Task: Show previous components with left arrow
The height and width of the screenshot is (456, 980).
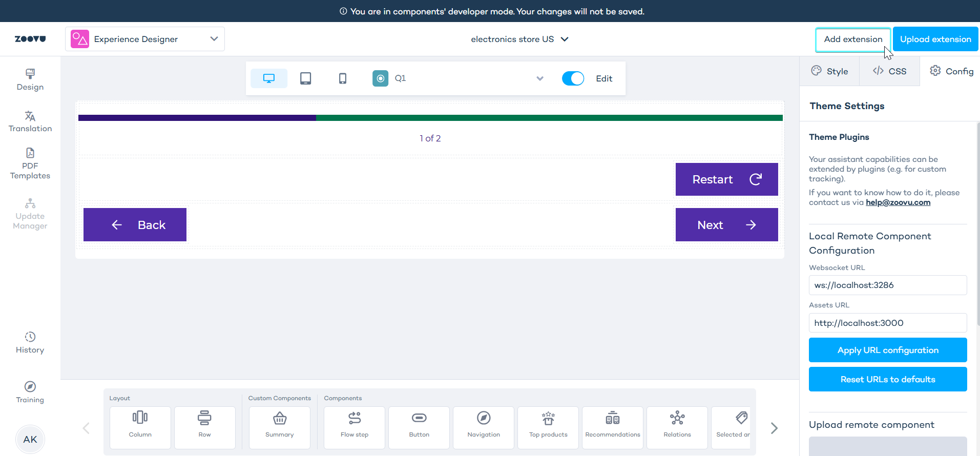Action: tap(86, 428)
